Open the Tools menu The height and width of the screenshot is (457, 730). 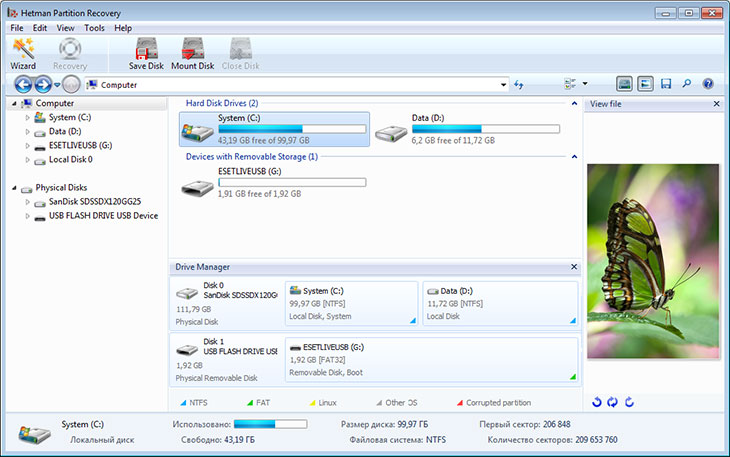point(94,28)
